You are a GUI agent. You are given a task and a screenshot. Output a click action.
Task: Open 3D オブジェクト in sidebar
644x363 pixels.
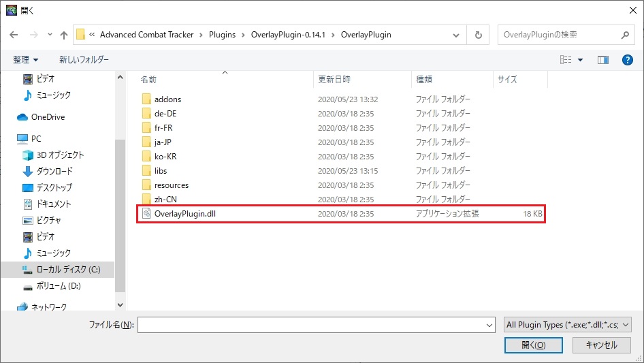pos(53,155)
